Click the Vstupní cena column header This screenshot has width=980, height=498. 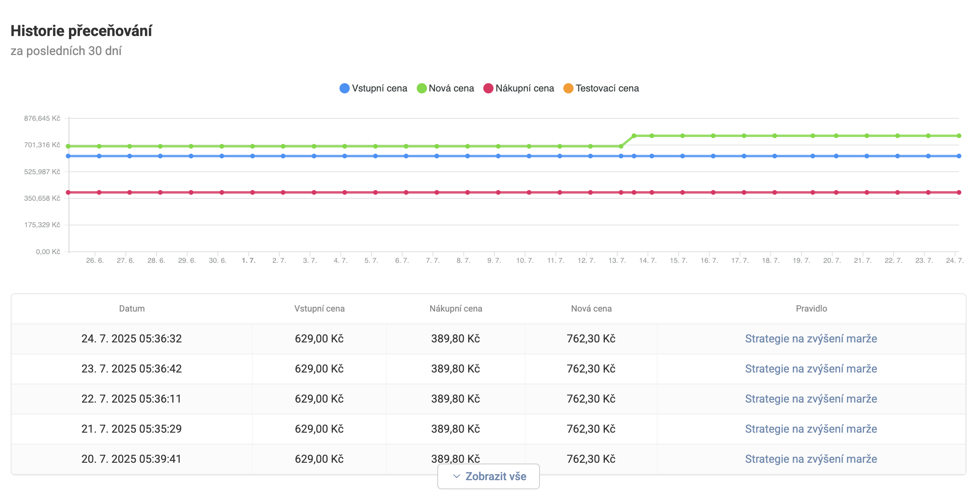319,308
